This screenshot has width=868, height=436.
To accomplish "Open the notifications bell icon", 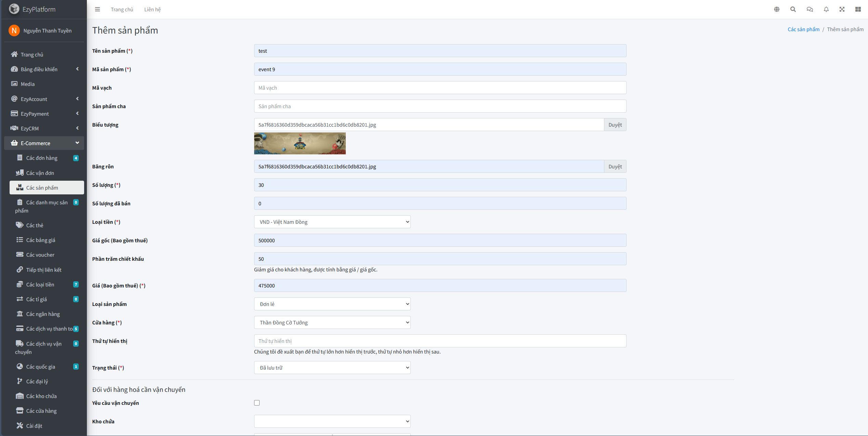I will click(x=826, y=9).
